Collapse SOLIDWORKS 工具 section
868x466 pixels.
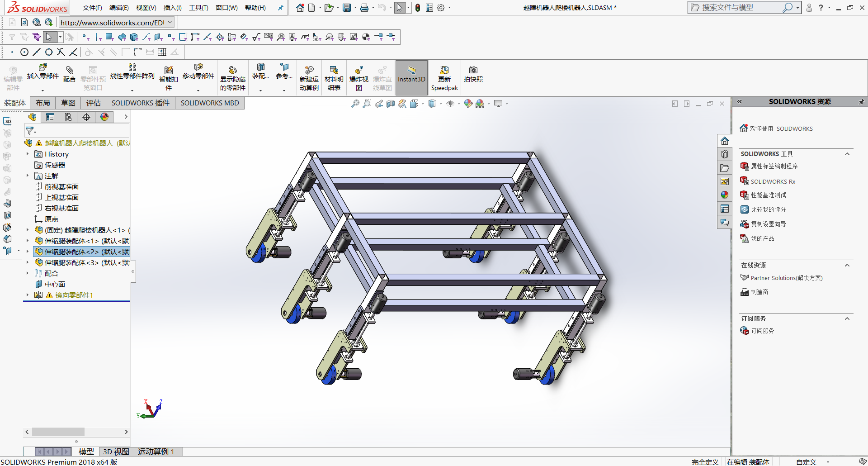pos(847,154)
